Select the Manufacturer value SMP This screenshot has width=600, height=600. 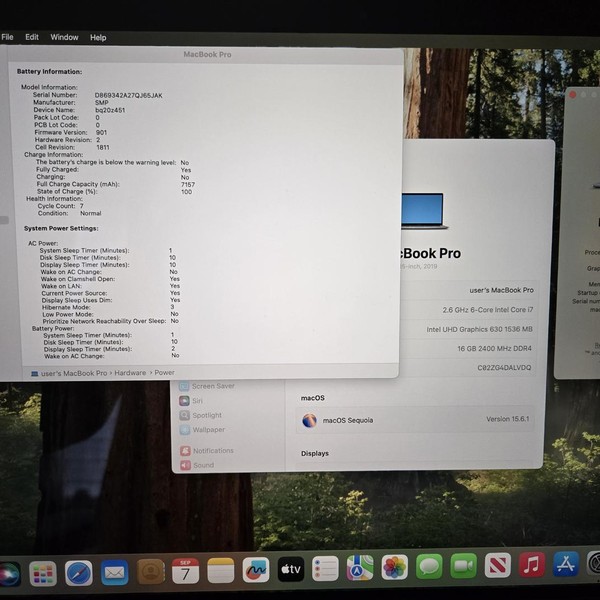click(101, 103)
